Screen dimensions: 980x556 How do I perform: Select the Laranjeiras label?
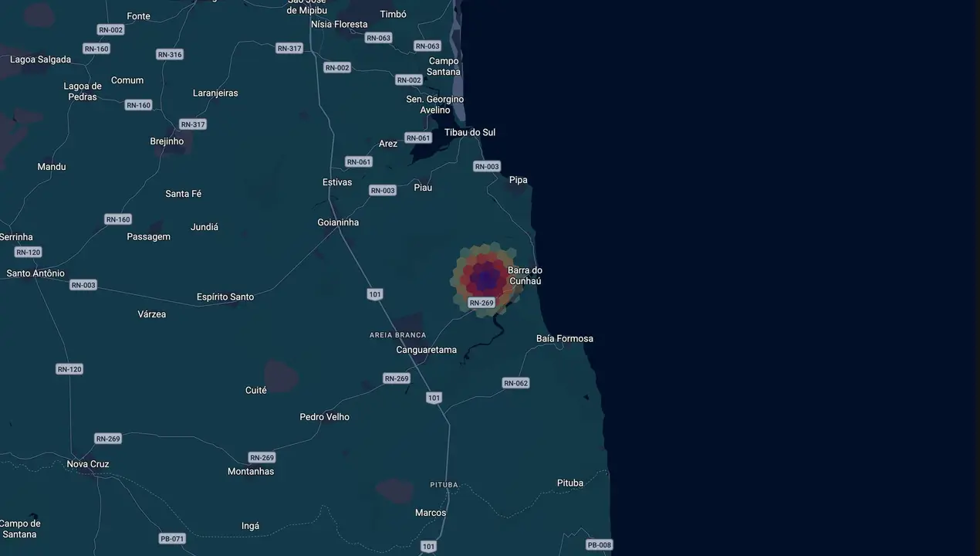click(215, 93)
